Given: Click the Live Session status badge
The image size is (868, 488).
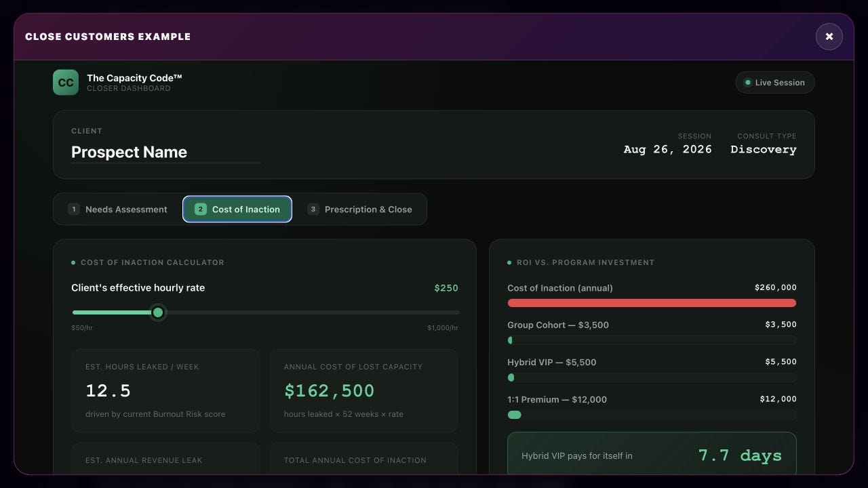Looking at the screenshot, I should pyautogui.click(x=774, y=83).
